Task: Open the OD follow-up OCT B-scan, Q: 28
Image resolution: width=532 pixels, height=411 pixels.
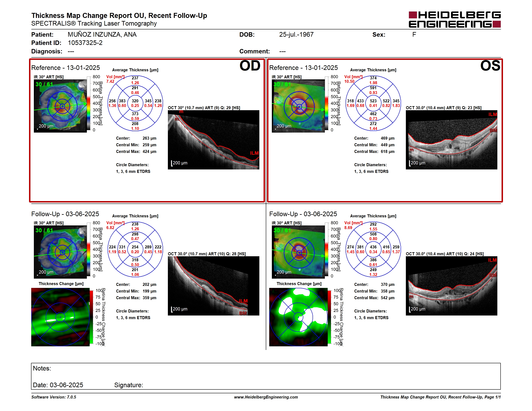Action: point(213,286)
